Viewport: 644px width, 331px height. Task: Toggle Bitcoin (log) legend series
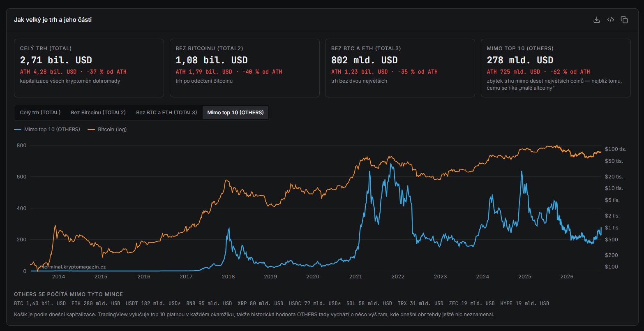[x=107, y=130]
